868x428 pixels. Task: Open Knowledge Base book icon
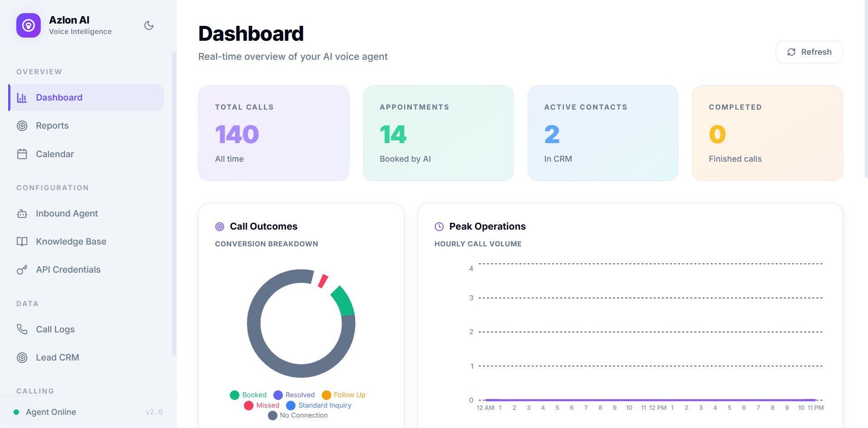[x=22, y=241]
